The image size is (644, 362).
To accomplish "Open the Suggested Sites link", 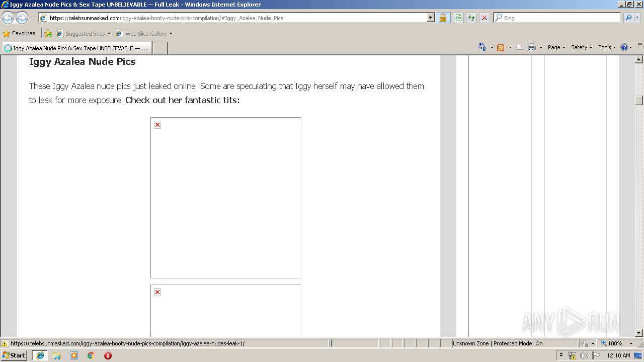I will pos(80,34).
